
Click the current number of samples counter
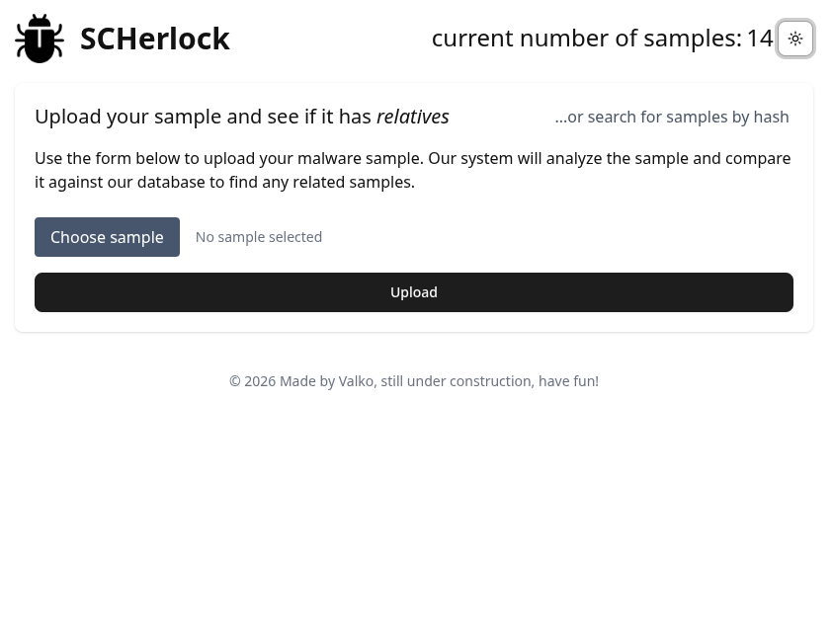tap(603, 38)
